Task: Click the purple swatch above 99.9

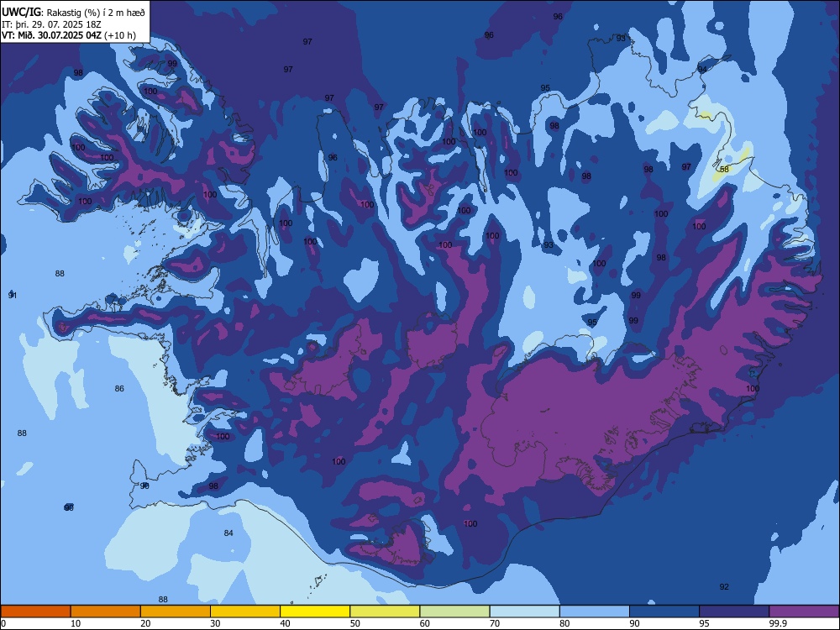Action: [804, 612]
